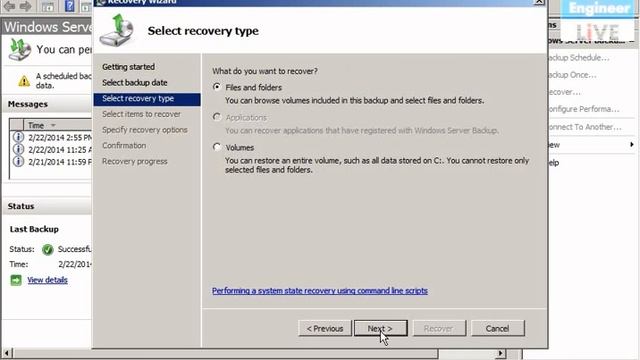Click the green arrow icon beside View details
640x360 pixels.
tap(16, 280)
